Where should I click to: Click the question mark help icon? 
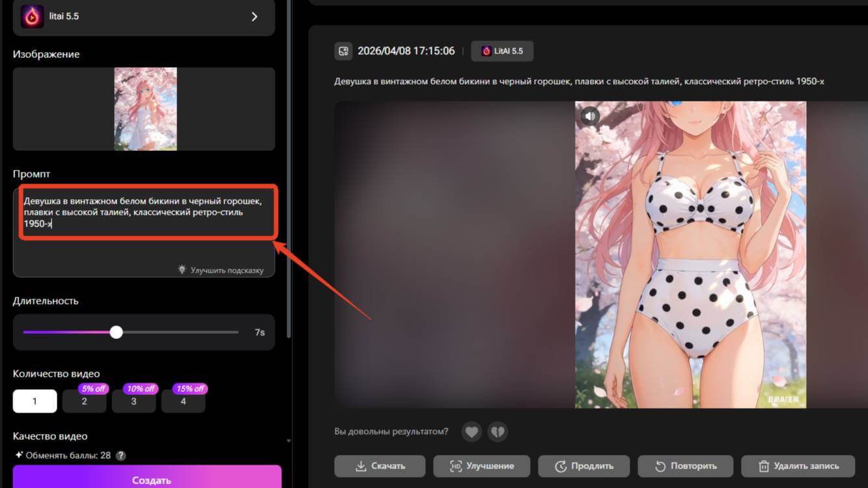(120, 456)
